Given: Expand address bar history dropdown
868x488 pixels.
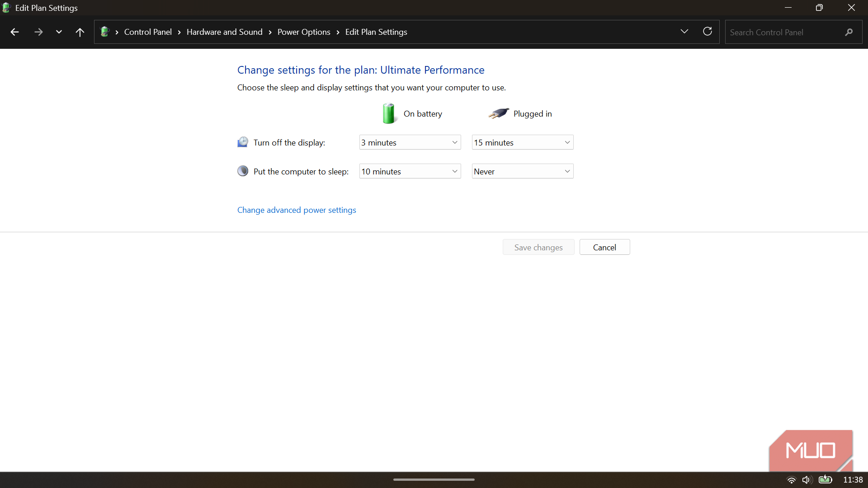Looking at the screenshot, I should [684, 31].
